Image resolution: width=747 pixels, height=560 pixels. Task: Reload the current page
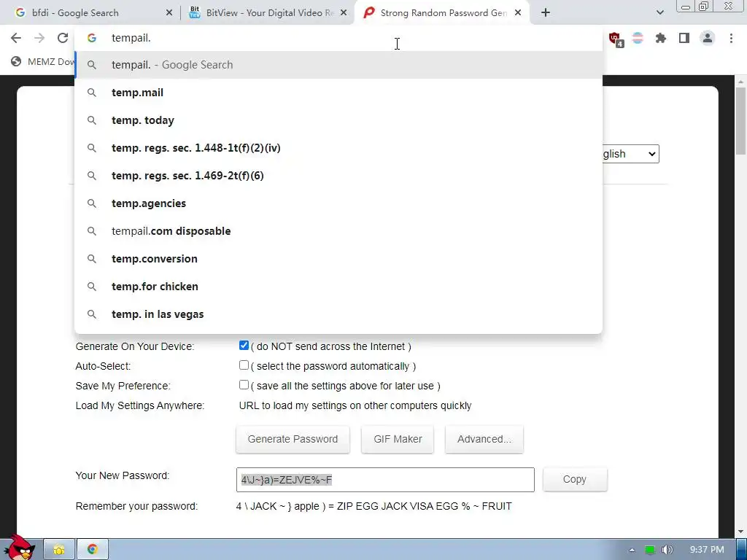coord(63,38)
